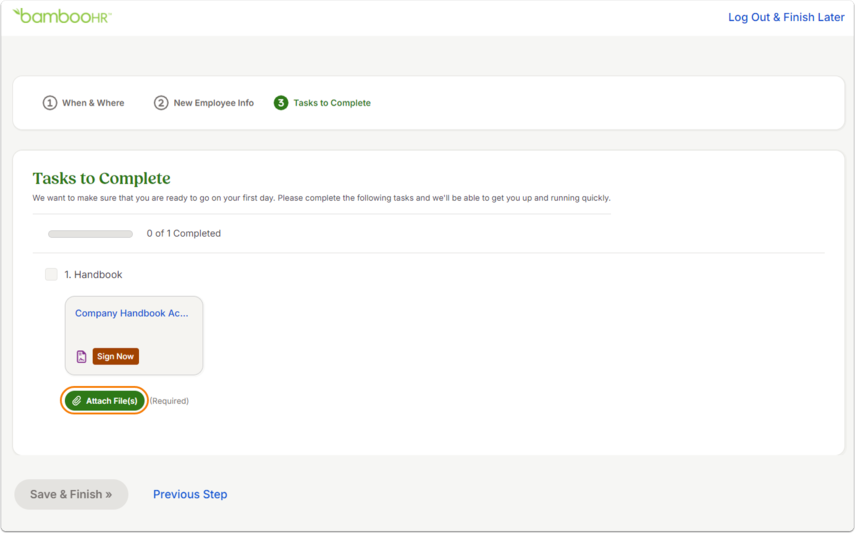Click the Company Handbook document card
The width and height of the screenshot is (855, 533).
pyautogui.click(x=134, y=336)
